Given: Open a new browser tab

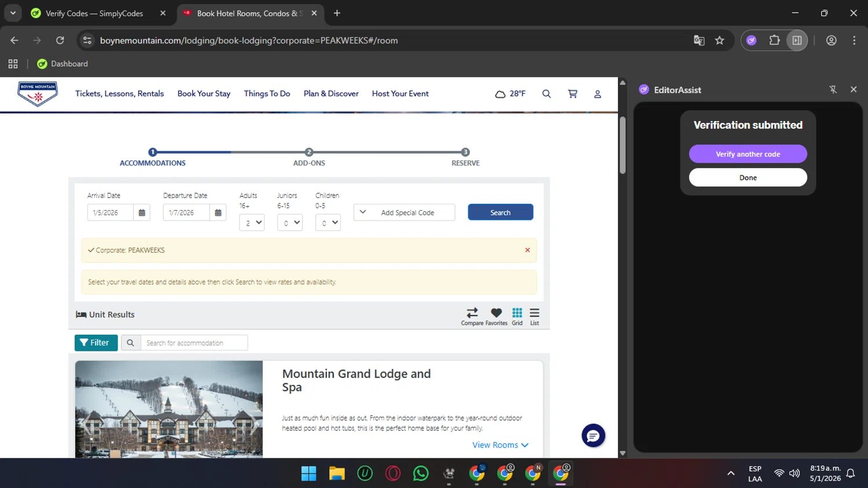Looking at the screenshot, I should point(337,13).
